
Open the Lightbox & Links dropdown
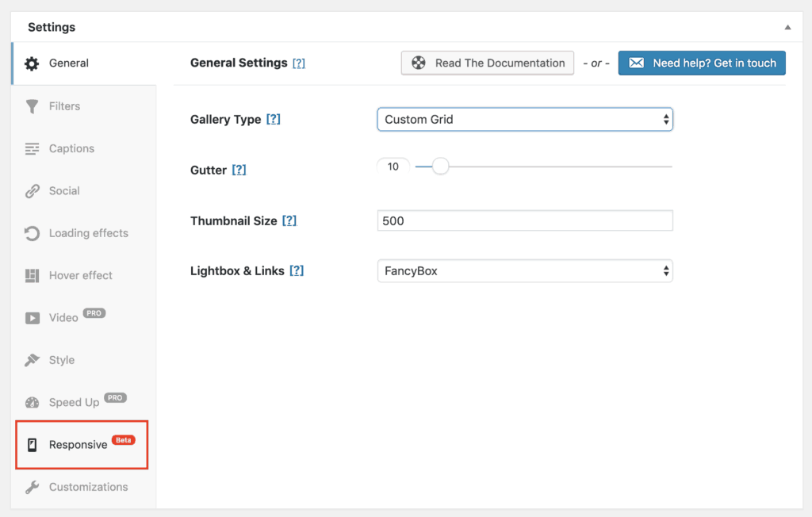pyautogui.click(x=524, y=270)
